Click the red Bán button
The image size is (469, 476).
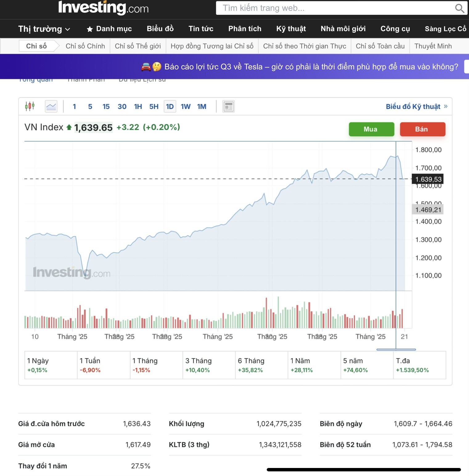[x=422, y=129]
